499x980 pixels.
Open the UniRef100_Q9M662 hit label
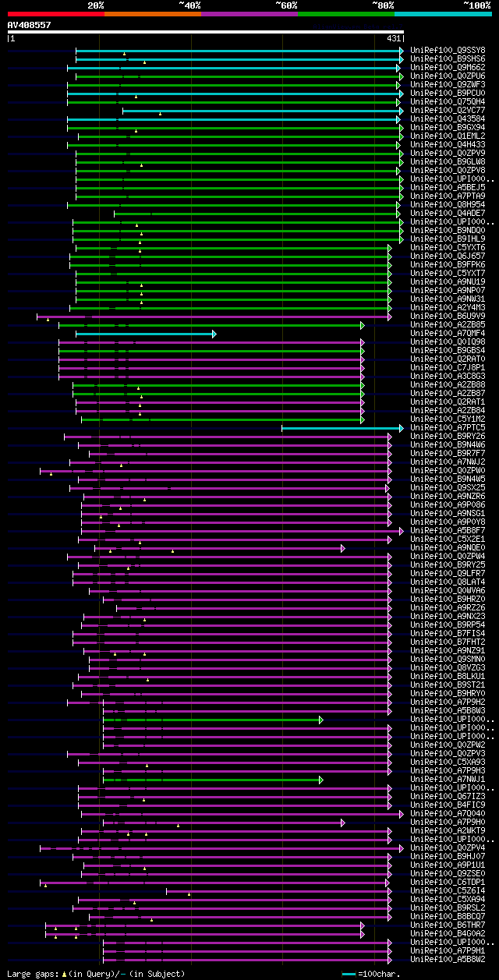(448, 67)
